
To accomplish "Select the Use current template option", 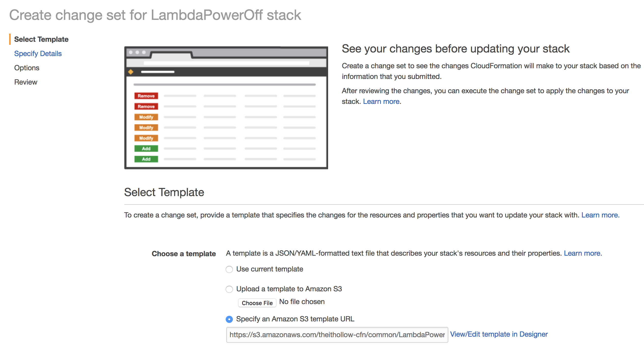I will pos(229,269).
